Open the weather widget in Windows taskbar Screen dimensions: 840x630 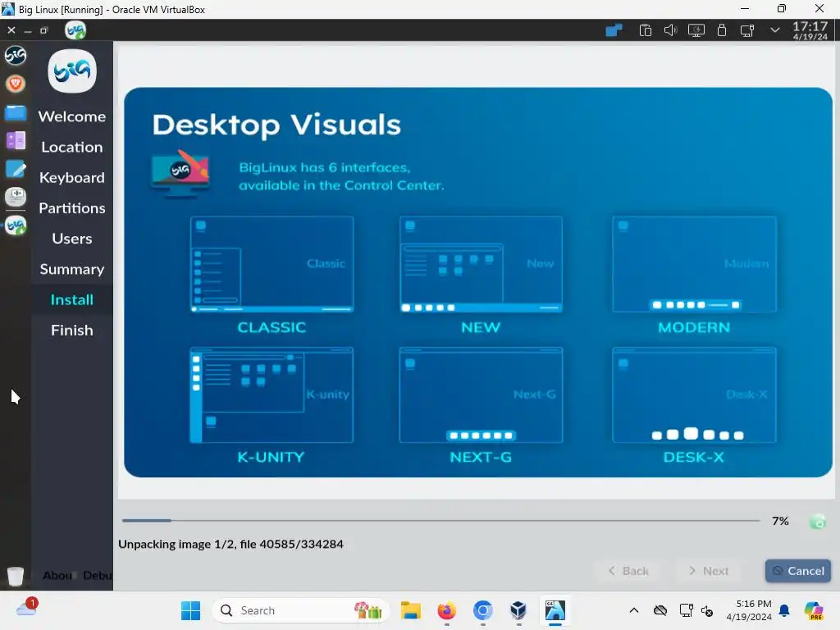tap(26, 608)
